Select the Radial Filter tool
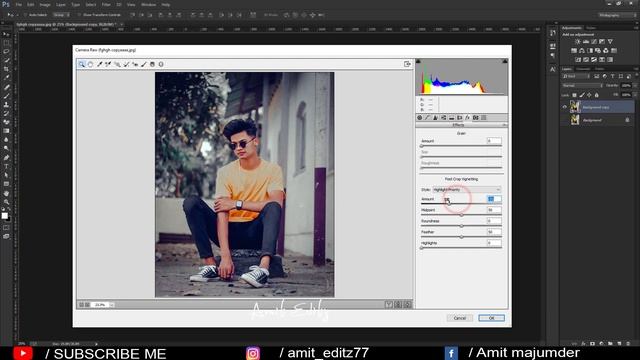640x360 pixels. click(161, 64)
